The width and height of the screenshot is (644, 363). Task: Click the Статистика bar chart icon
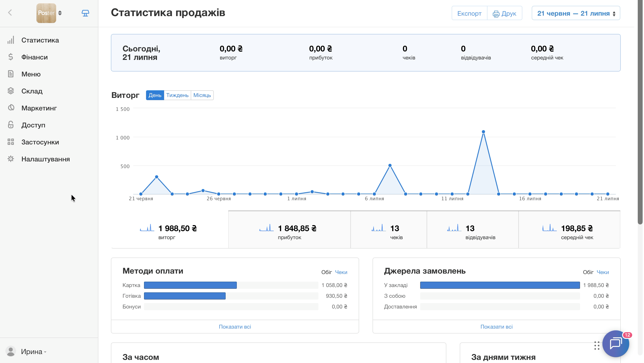click(x=11, y=40)
